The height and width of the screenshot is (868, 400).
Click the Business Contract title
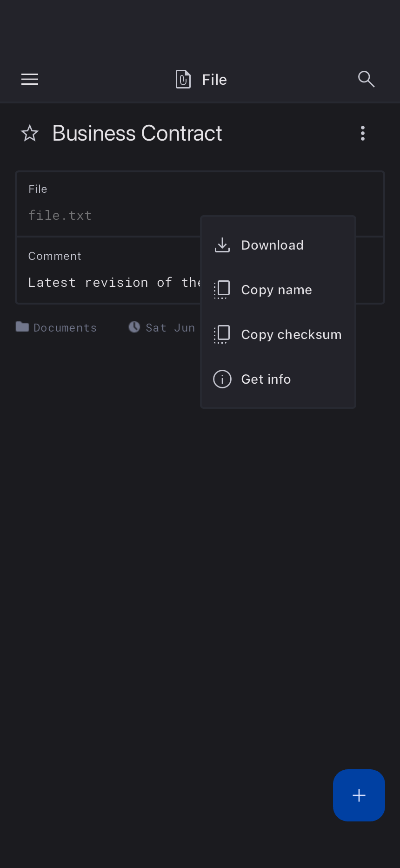137,134
